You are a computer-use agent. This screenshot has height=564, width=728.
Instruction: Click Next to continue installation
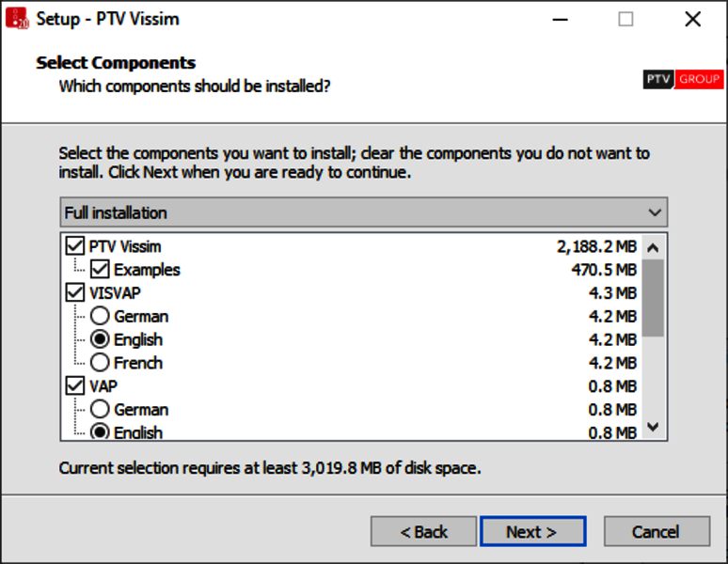pos(532,531)
